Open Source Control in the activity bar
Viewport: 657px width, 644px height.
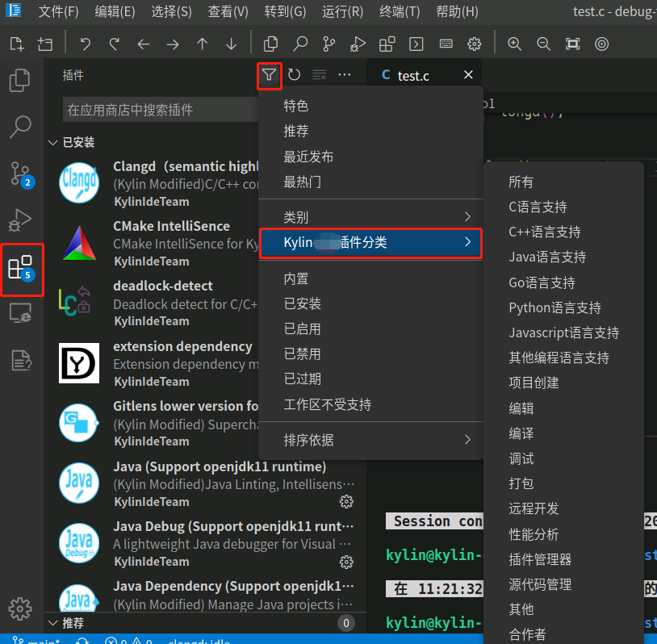20,173
